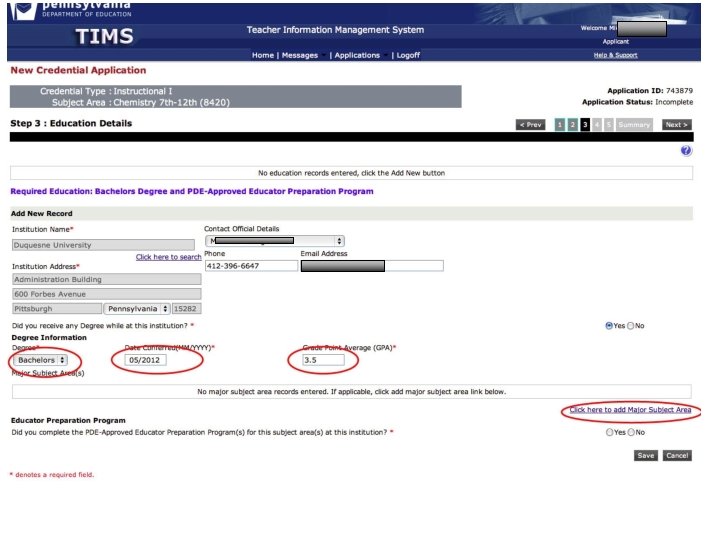Click here to add Major Subject Area
720x540 pixels.
point(630,410)
